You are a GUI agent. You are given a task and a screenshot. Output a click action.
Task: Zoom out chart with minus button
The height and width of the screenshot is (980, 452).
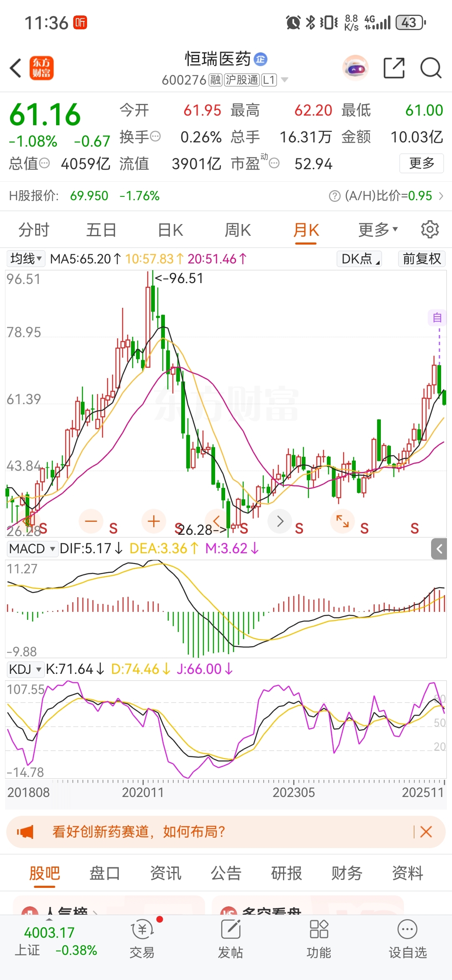[x=91, y=521]
